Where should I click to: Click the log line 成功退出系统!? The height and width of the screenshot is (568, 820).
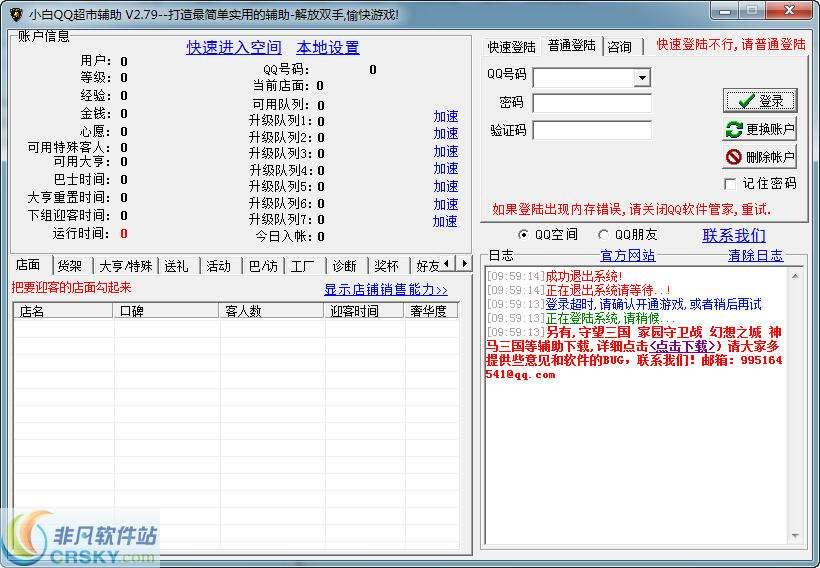click(584, 276)
